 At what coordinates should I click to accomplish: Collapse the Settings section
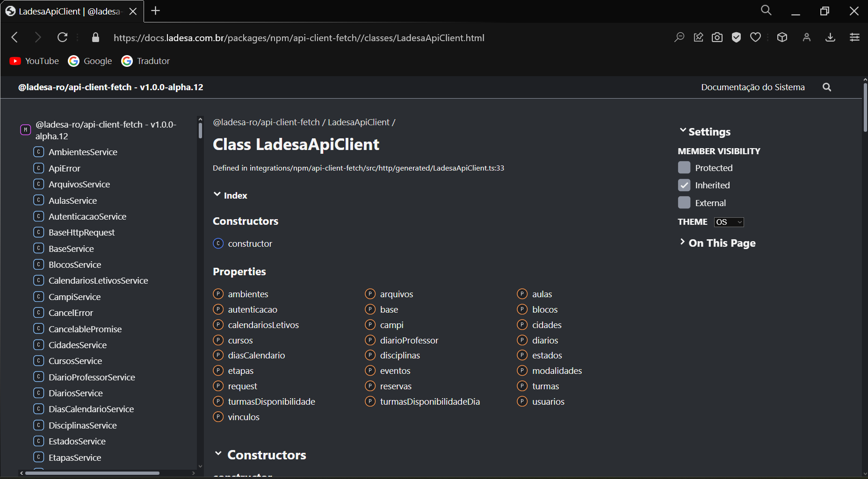point(705,132)
